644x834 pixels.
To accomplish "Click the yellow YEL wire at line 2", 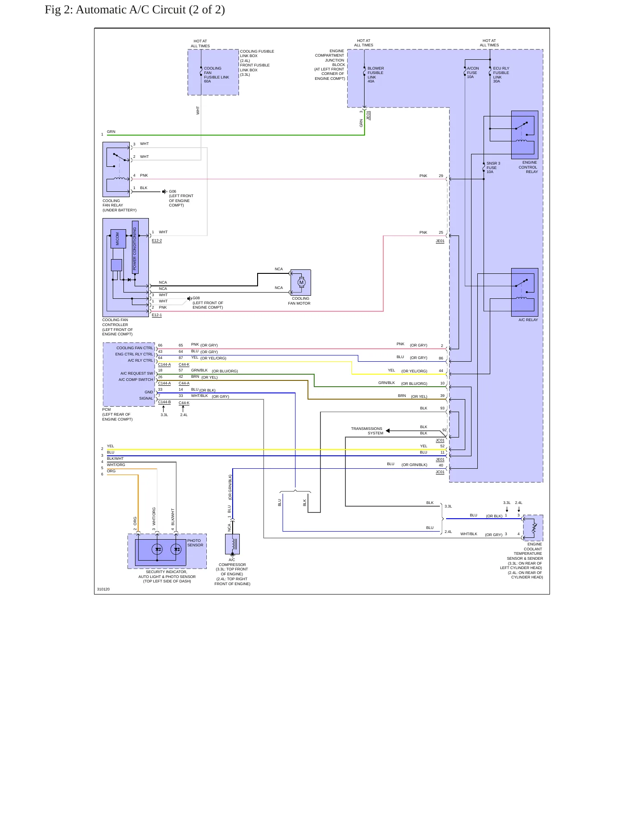I will click(276, 450).
